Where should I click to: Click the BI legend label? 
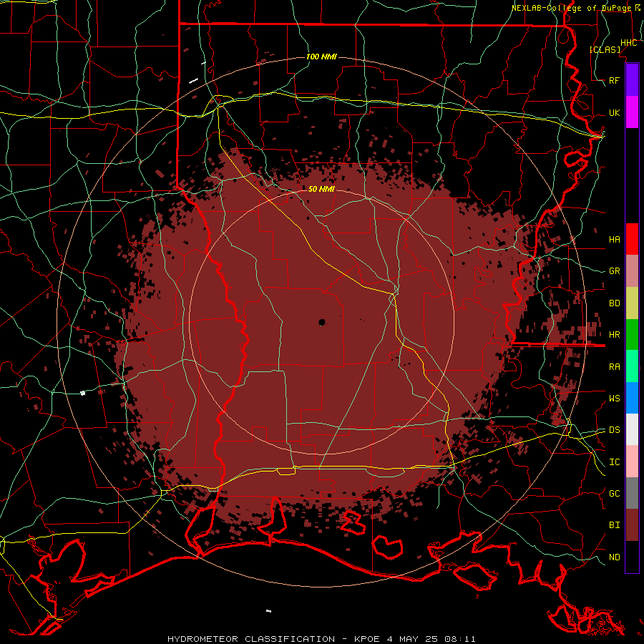point(614,525)
